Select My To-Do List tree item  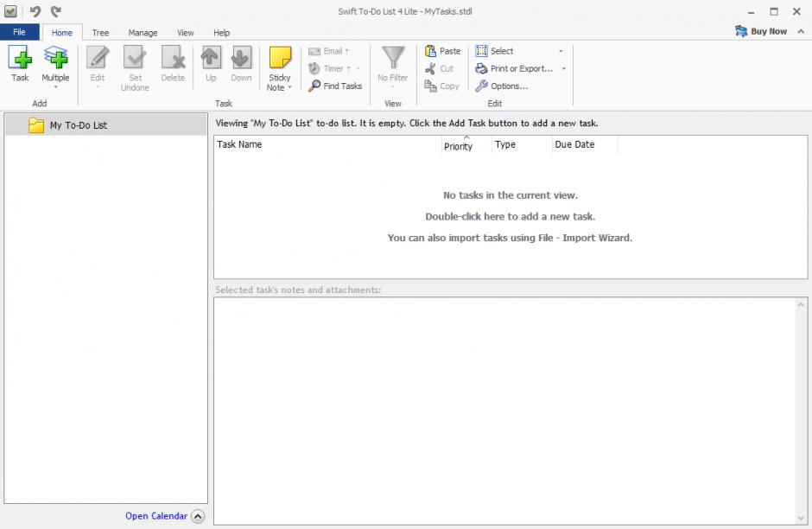pos(105,124)
